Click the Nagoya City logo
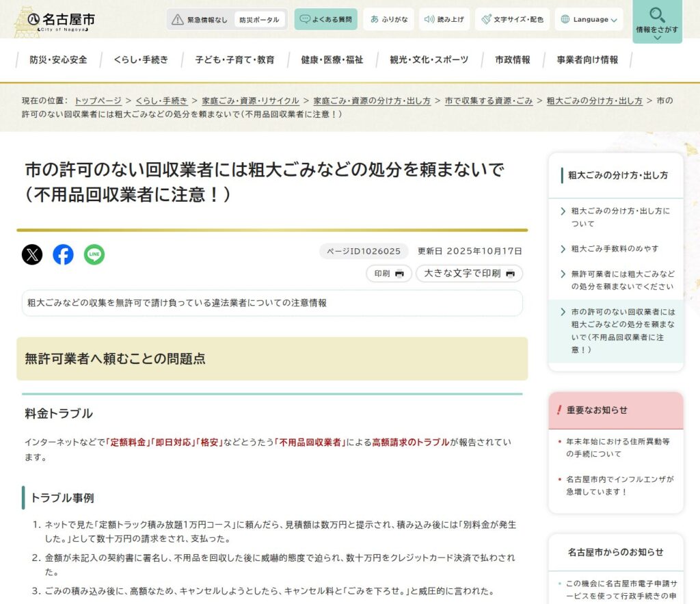Screen dimensions: 700x604 pos(57,19)
